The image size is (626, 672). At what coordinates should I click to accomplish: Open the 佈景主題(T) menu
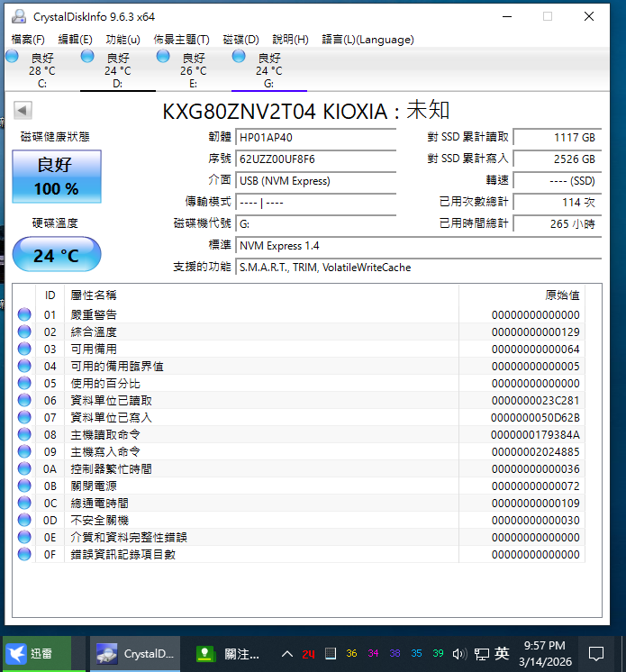pyautogui.click(x=181, y=40)
